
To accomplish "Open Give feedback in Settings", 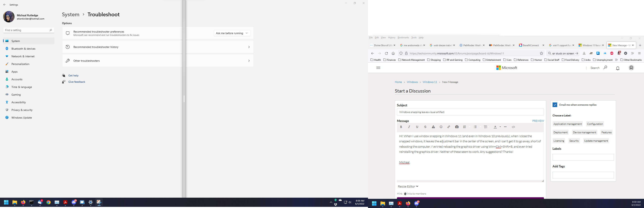I will pos(76,82).
